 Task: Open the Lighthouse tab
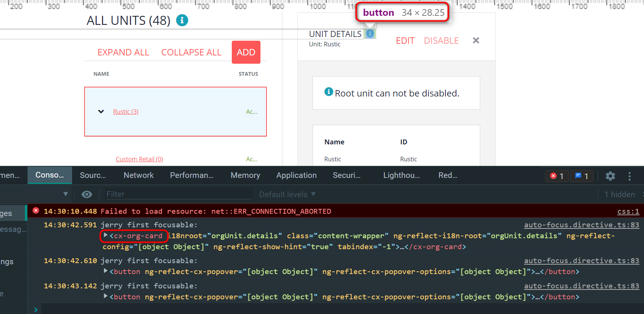coord(402,175)
